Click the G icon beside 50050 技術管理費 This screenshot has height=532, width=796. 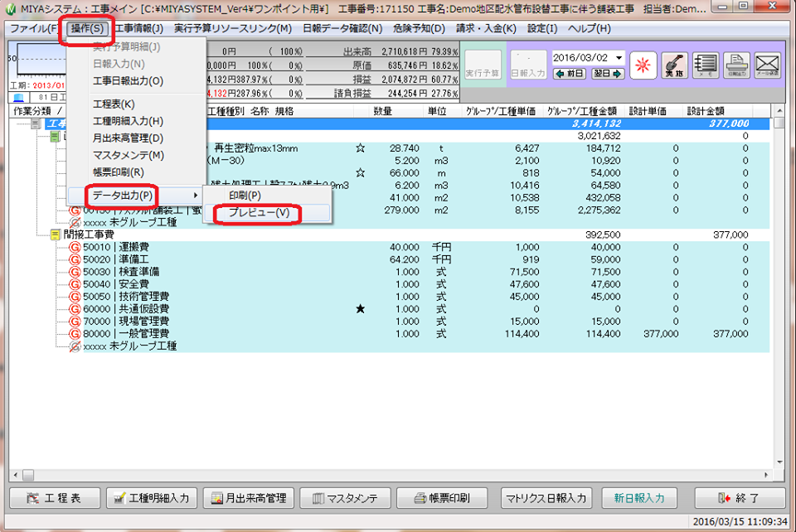75,296
